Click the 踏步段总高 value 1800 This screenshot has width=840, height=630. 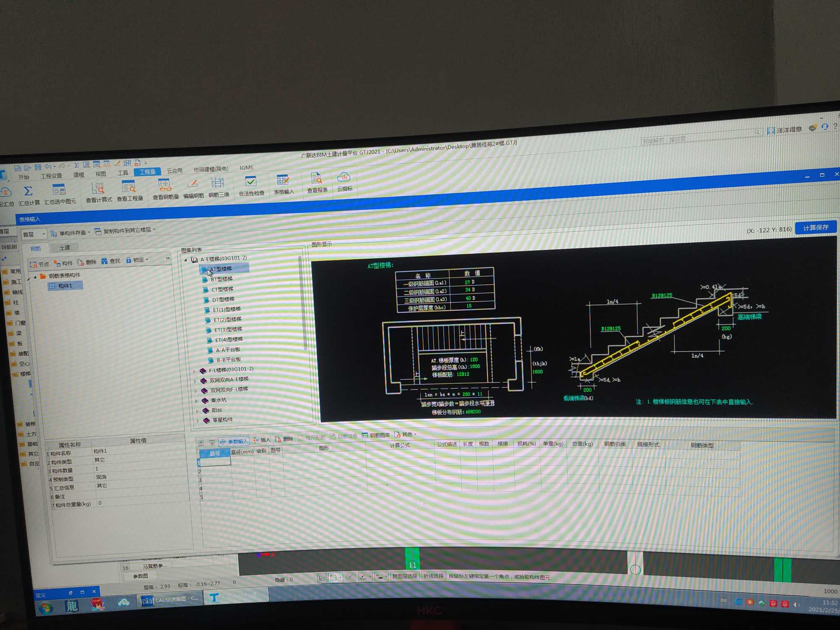click(x=475, y=366)
